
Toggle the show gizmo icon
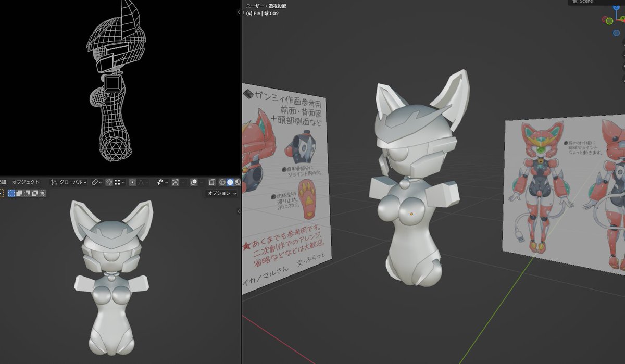click(x=175, y=182)
